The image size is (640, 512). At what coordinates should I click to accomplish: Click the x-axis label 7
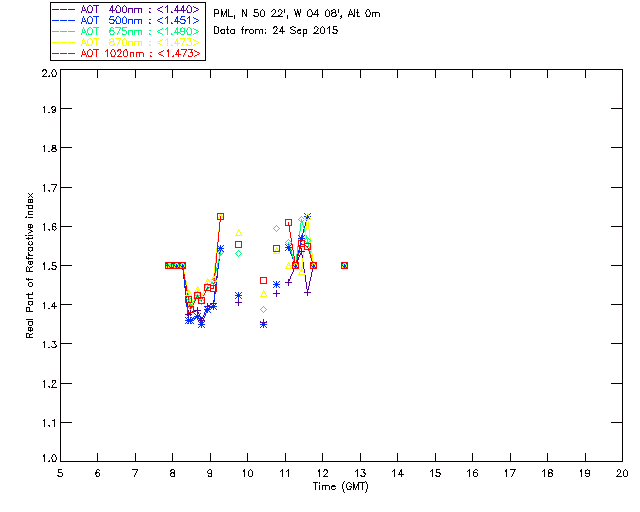click(135, 473)
